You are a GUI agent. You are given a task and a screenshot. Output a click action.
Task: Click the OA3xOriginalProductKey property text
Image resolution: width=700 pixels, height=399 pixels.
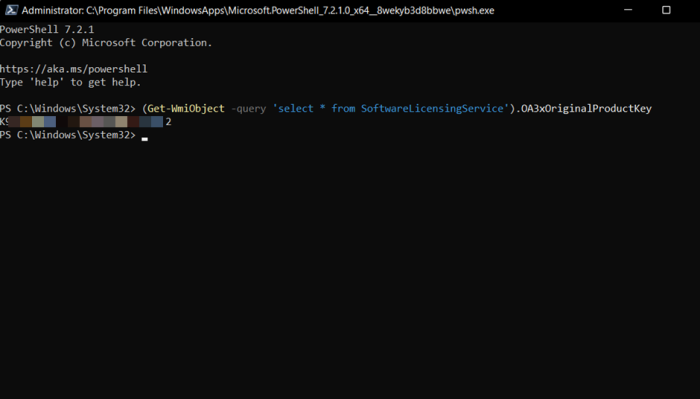pos(586,108)
